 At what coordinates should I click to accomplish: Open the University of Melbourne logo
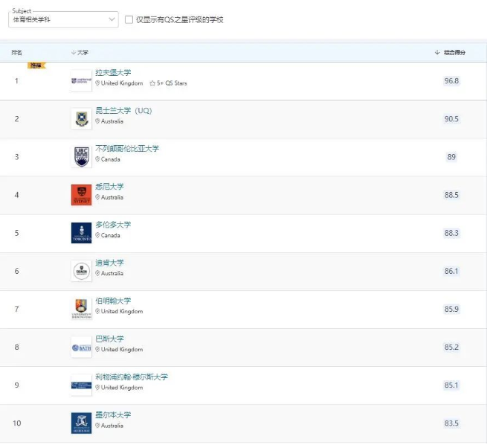[x=81, y=423]
